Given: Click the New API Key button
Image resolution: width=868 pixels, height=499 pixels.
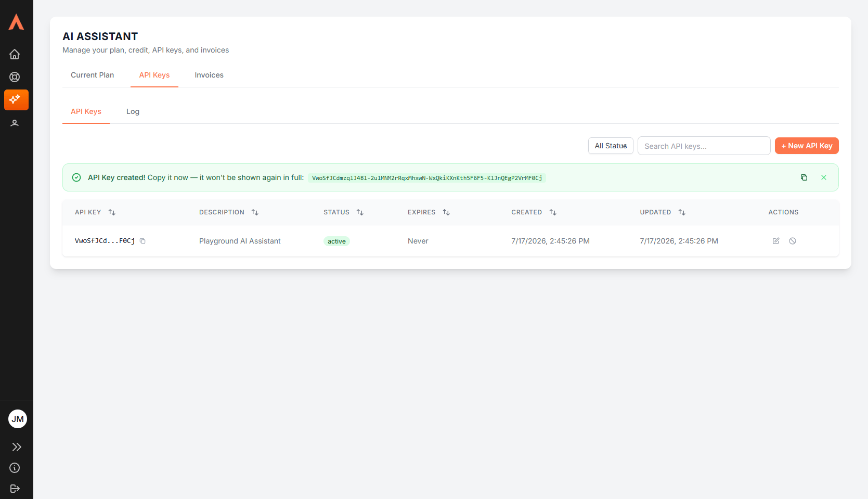Looking at the screenshot, I should 807,146.
